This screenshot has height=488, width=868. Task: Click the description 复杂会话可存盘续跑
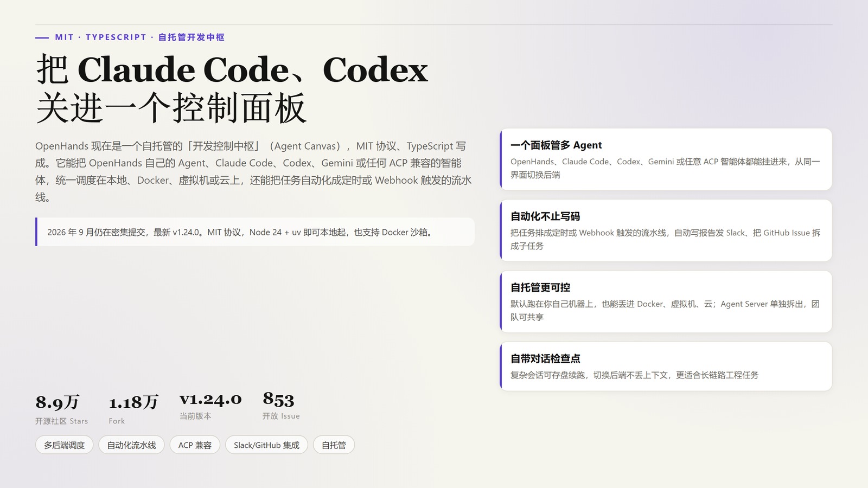point(634,375)
